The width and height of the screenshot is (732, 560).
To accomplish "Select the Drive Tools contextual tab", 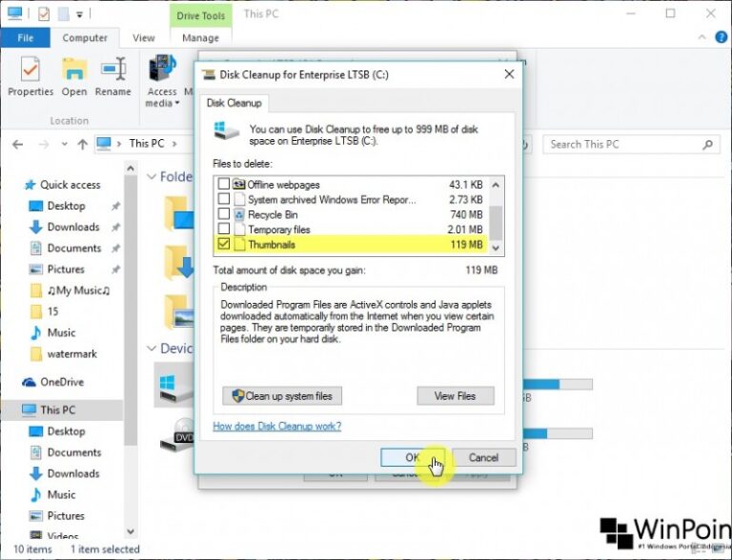I will click(201, 15).
